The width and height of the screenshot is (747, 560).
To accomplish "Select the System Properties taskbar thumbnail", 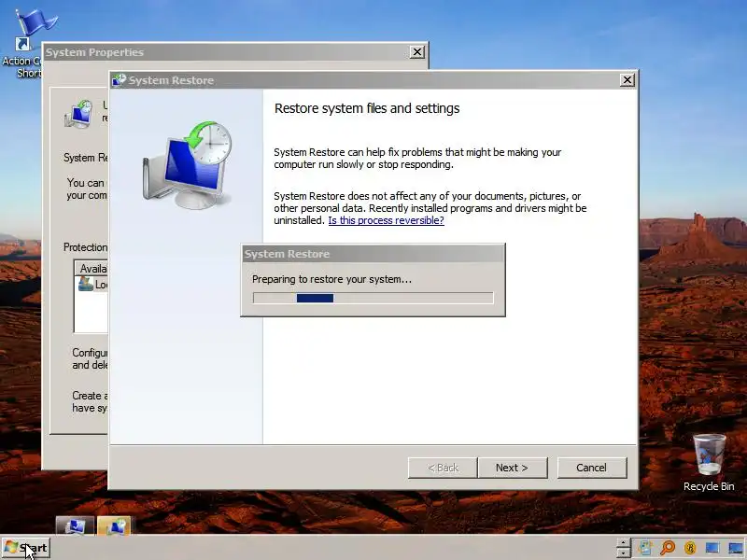I will [75, 525].
